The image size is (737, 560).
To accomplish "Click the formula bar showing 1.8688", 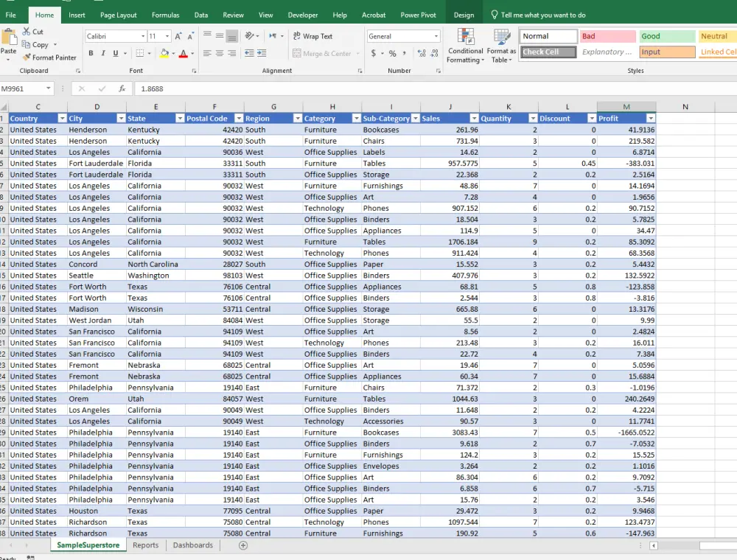I will tap(436, 88).
